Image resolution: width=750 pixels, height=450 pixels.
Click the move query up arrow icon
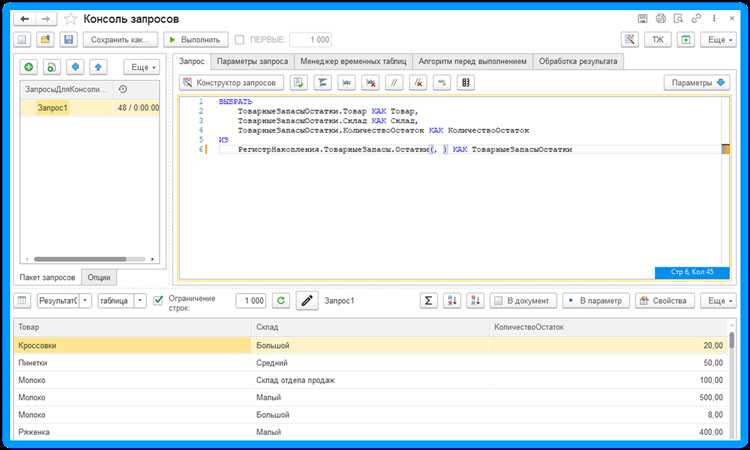coord(97,66)
